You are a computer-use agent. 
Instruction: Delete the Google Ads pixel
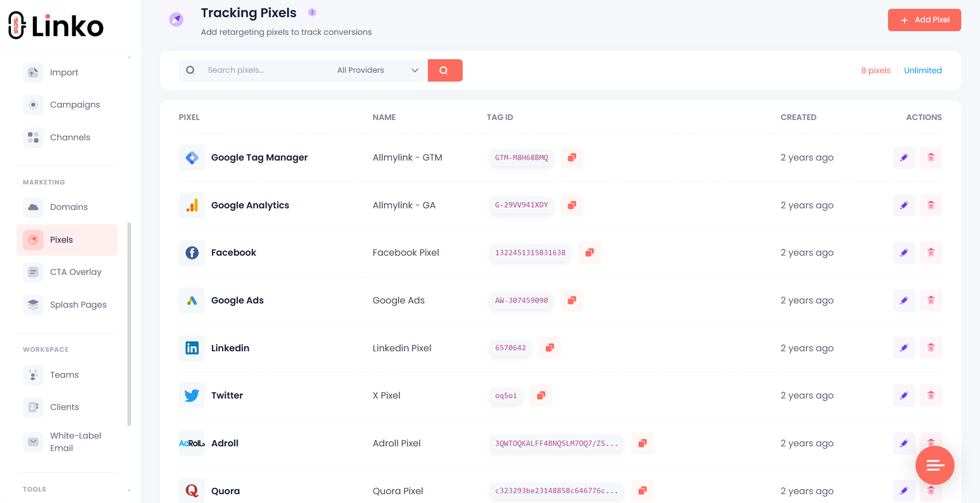click(x=931, y=300)
